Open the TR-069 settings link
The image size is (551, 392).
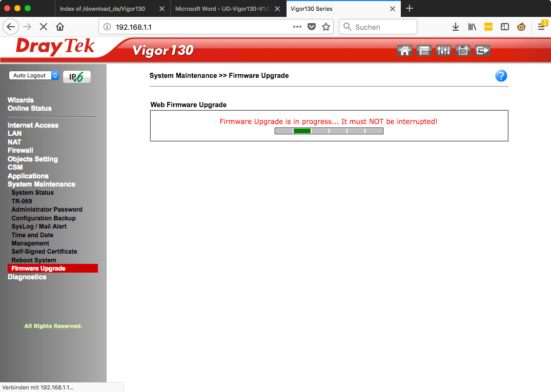pyautogui.click(x=22, y=201)
